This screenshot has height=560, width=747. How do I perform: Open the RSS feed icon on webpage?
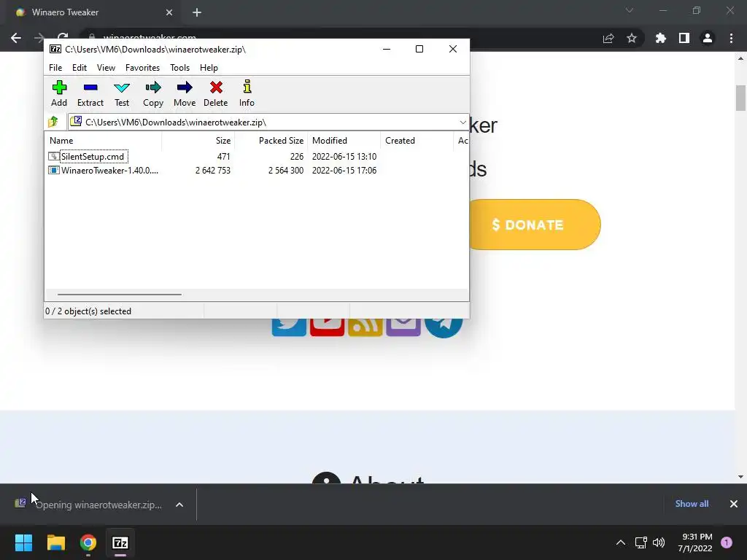click(x=365, y=327)
